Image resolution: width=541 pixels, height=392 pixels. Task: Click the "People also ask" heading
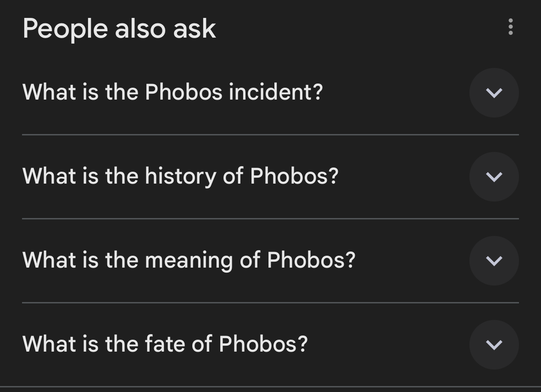119,28
